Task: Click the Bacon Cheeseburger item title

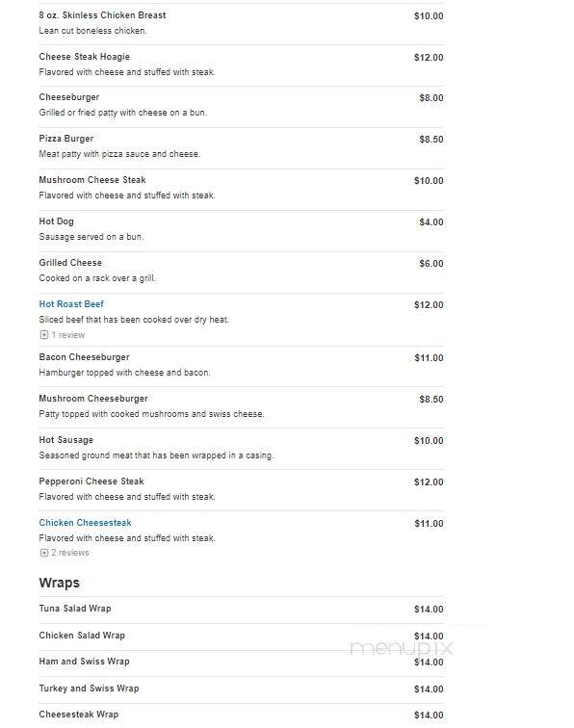Action: pos(84,357)
